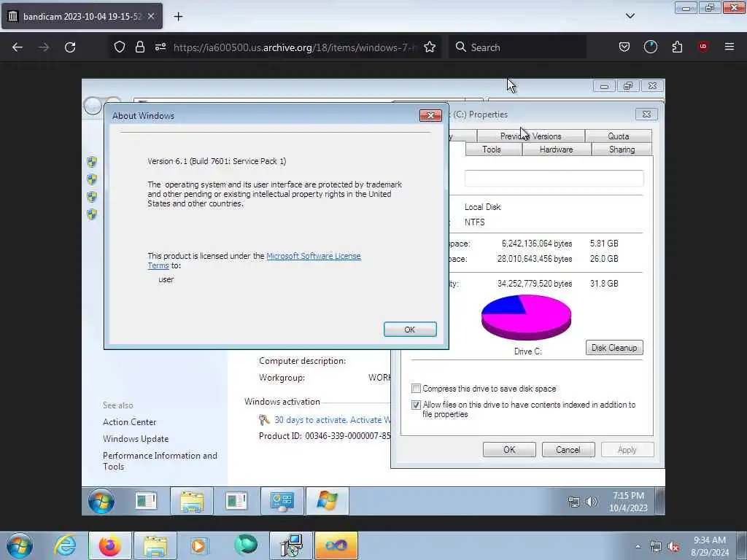The height and width of the screenshot is (560, 747).
Task: Click the drive C usage pie chart
Action: pos(526,317)
